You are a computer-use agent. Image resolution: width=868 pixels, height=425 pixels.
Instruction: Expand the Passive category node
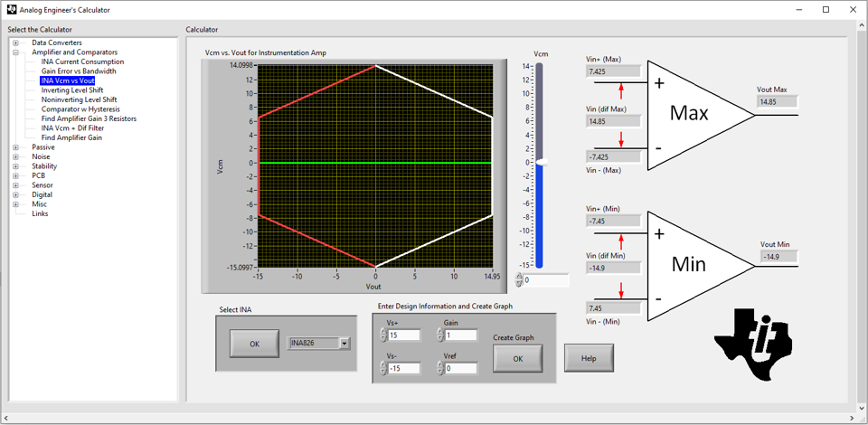[15, 147]
